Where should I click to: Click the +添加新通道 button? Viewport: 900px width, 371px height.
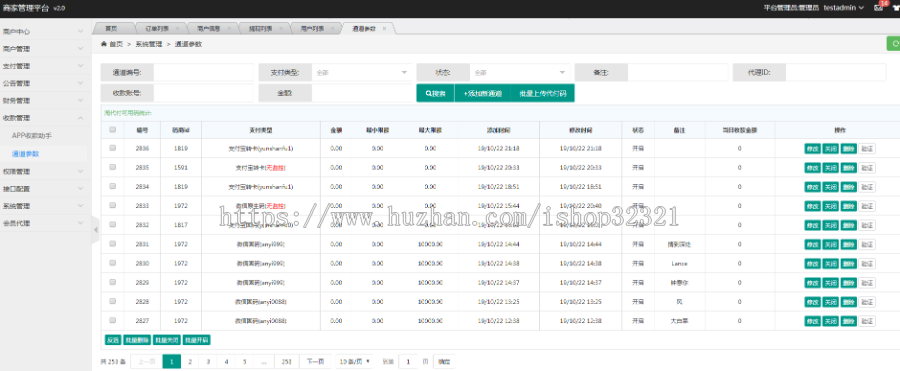483,93
